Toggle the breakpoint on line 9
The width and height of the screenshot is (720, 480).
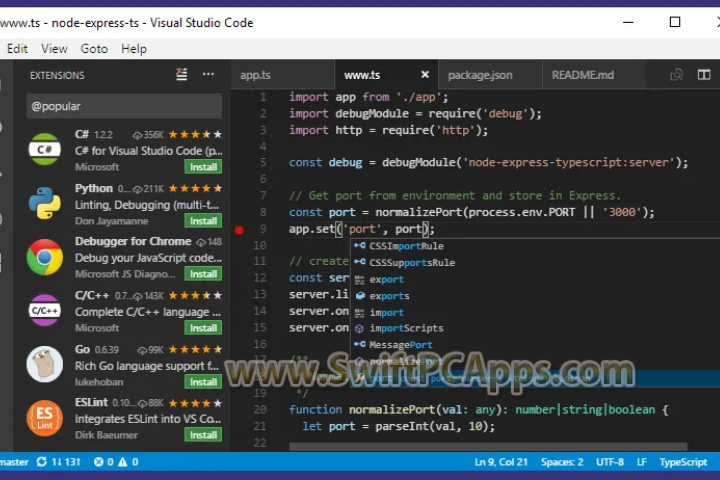(239, 230)
